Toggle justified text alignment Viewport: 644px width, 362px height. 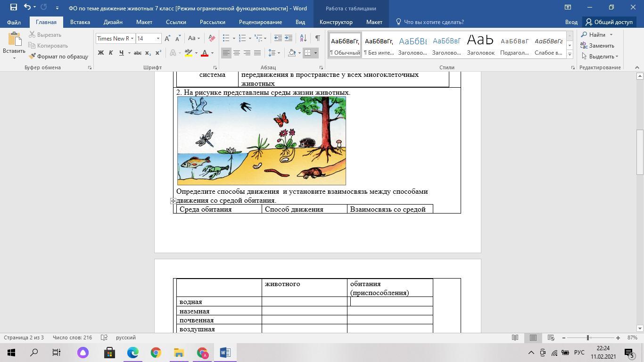[x=257, y=53]
